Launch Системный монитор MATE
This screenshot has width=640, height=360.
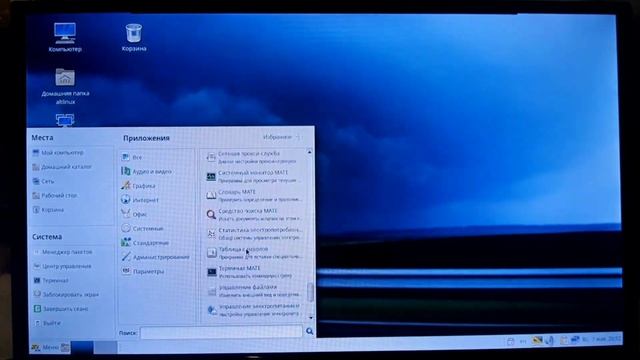[254, 176]
